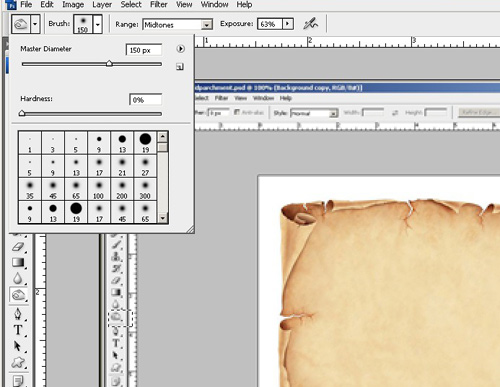This screenshot has height=387, width=500.
Task: Select the Gradient tool in left toolbox
Action: [x=18, y=263]
